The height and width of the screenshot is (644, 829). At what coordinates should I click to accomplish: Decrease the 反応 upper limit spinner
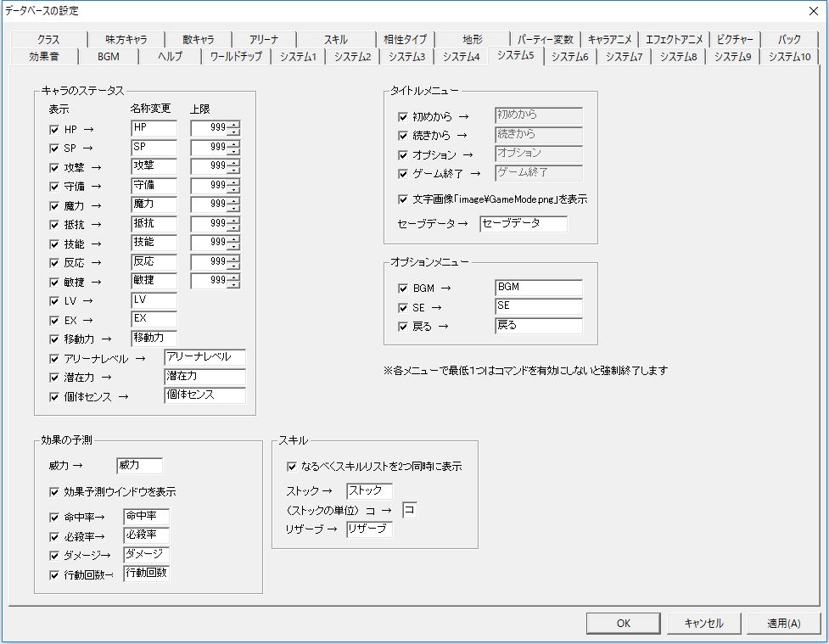(233, 265)
